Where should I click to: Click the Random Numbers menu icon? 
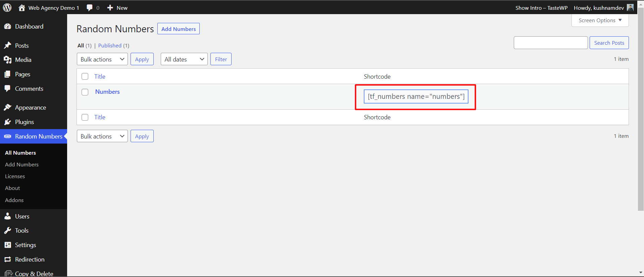tap(8, 136)
